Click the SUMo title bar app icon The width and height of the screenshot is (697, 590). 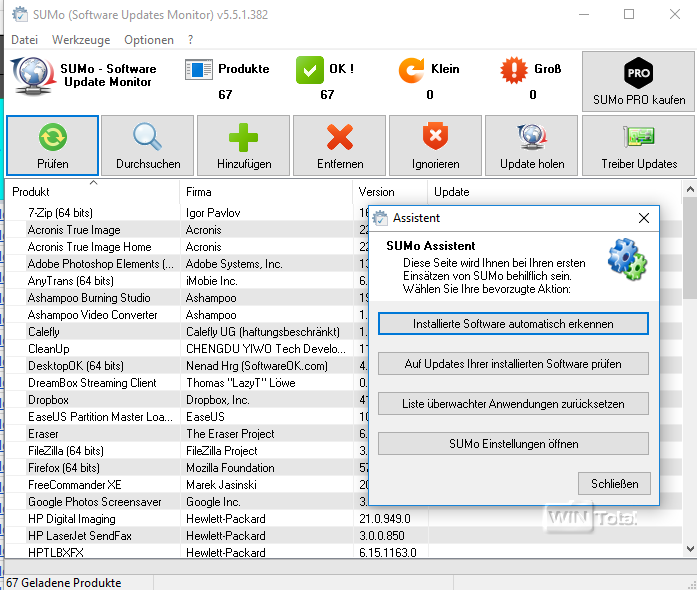pos(19,14)
